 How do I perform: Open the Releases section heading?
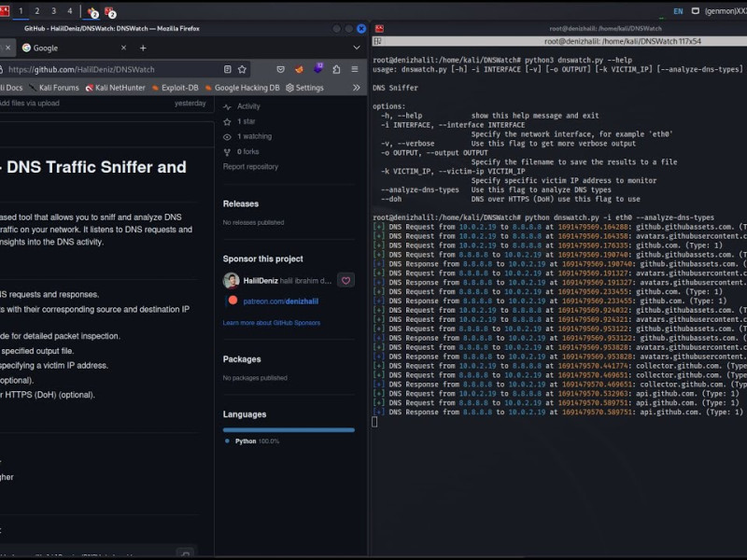tap(241, 203)
